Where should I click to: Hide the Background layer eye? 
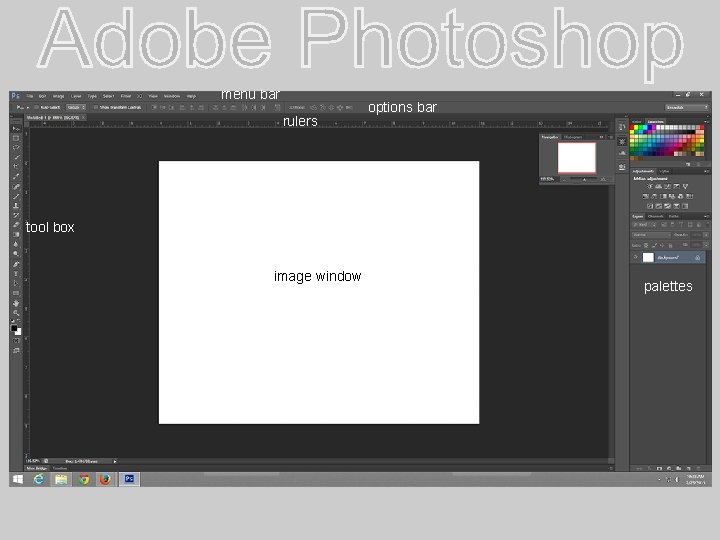pos(636,258)
